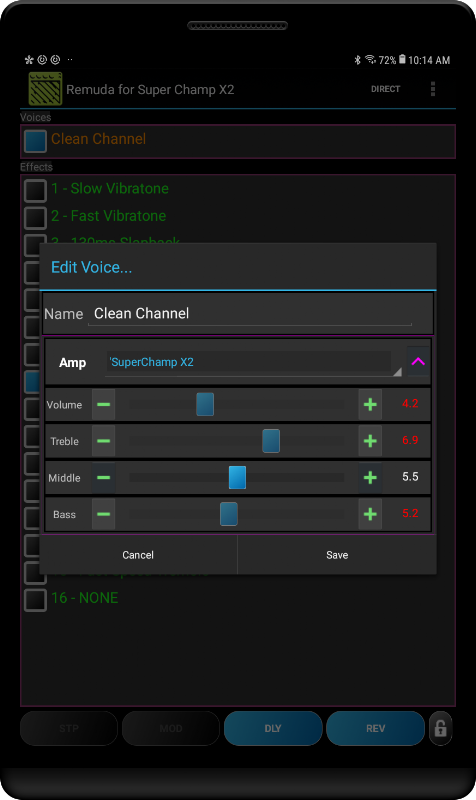Save the edited voice settings
The height and width of the screenshot is (800, 476).
pos(337,555)
